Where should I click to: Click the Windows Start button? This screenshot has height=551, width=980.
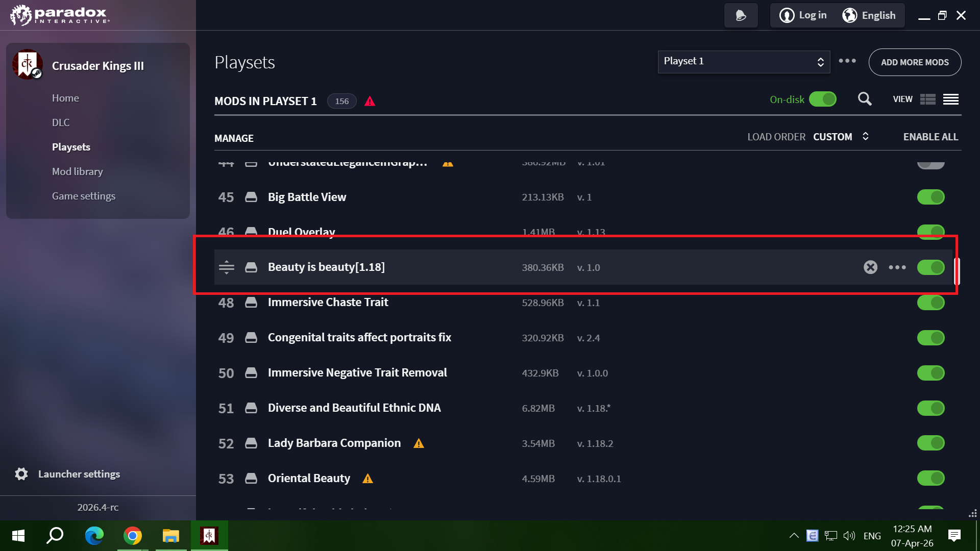tap(18, 536)
